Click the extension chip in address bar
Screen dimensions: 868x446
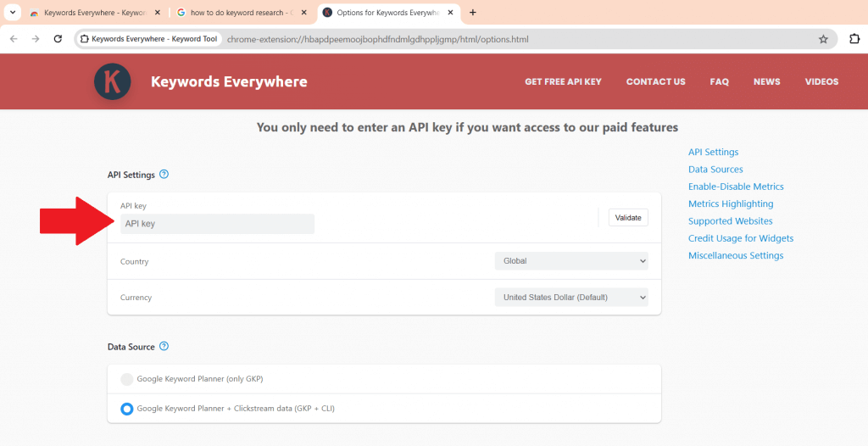149,39
